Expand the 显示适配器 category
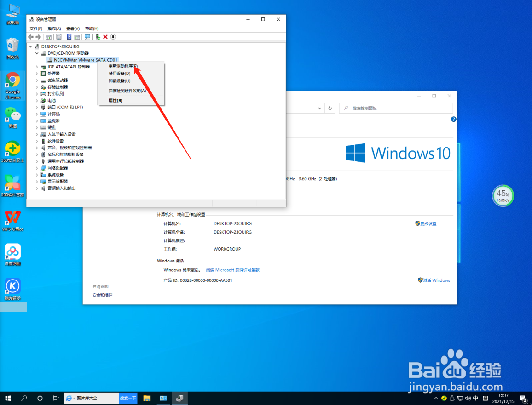532x405 pixels. tap(38, 181)
